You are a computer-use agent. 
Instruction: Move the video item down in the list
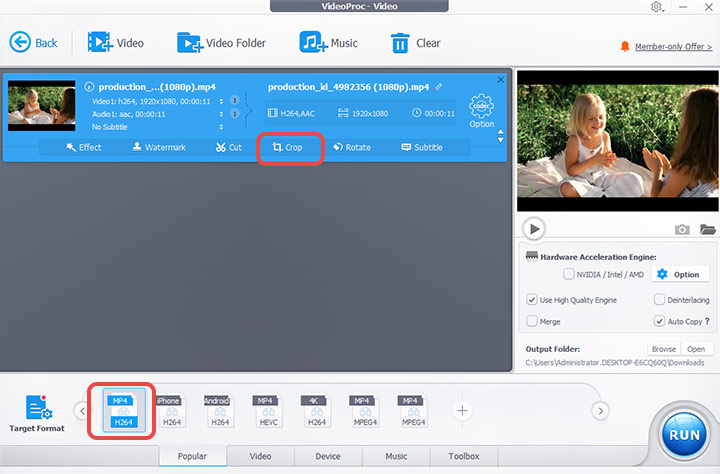pyautogui.click(x=501, y=140)
